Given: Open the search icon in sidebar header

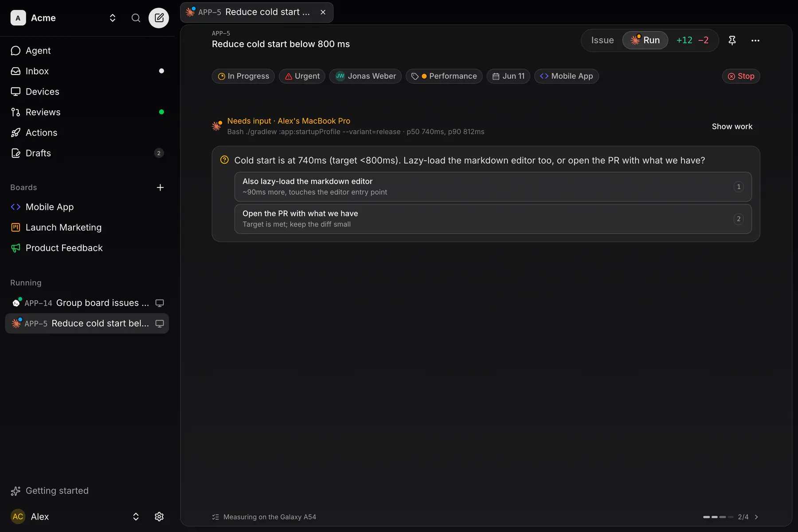Looking at the screenshot, I should (136, 18).
